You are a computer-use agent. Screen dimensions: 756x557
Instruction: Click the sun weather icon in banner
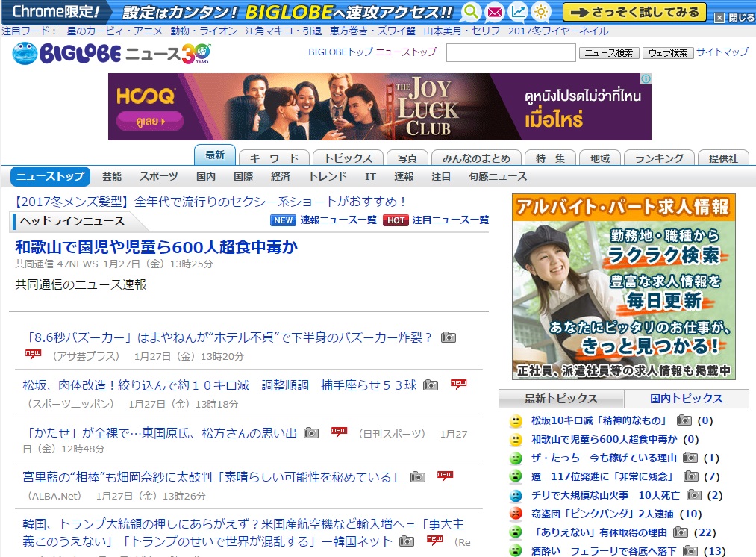click(x=541, y=12)
